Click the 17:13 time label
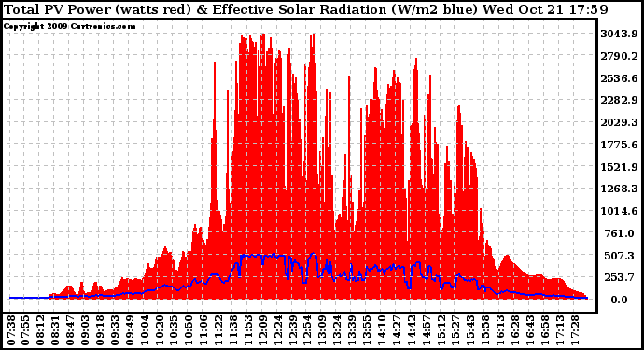This screenshot has width=644, height=350. (559, 330)
